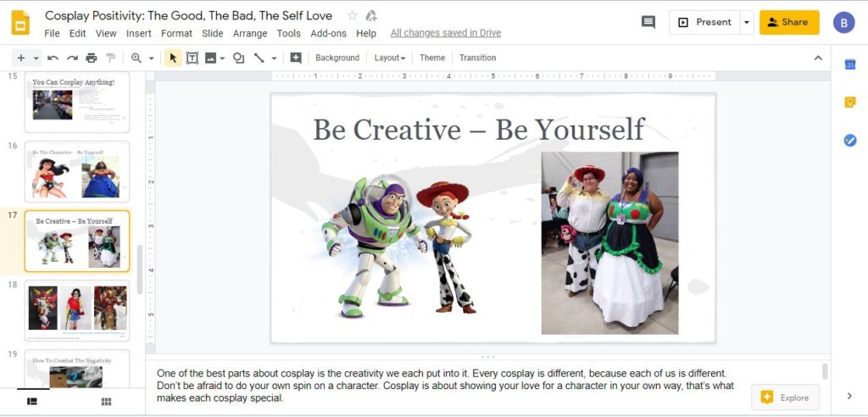Screen dimensions: 868x417
Task: Click the slide title Be Creative – Be Yourself
Action: click(479, 129)
